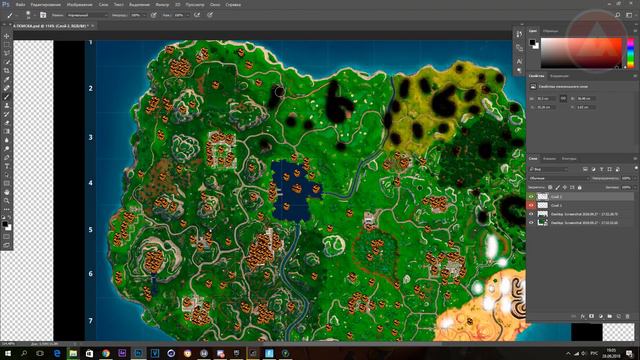Select the Lasso tool
The image size is (640, 360).
point(7,53)
